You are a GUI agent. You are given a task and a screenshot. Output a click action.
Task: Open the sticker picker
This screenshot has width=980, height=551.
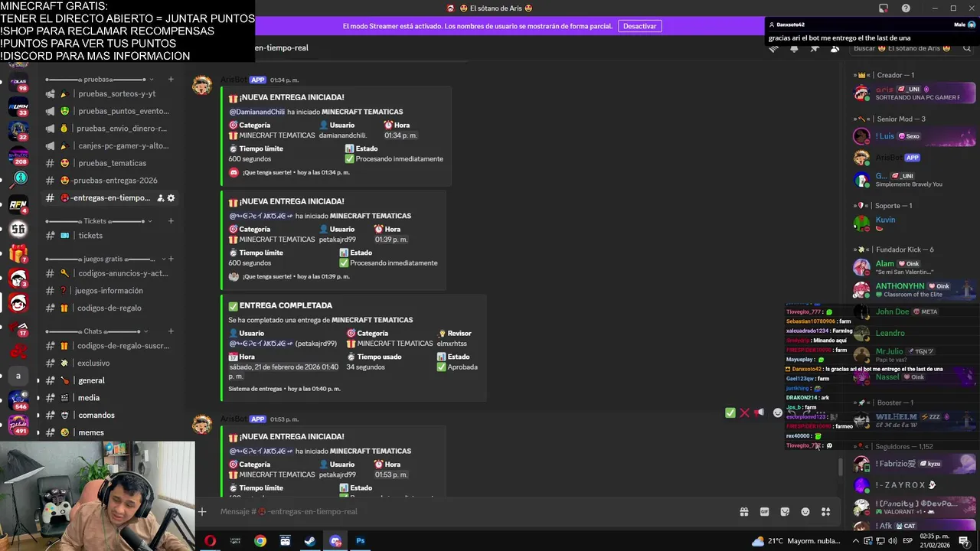[x=785, y=511]
